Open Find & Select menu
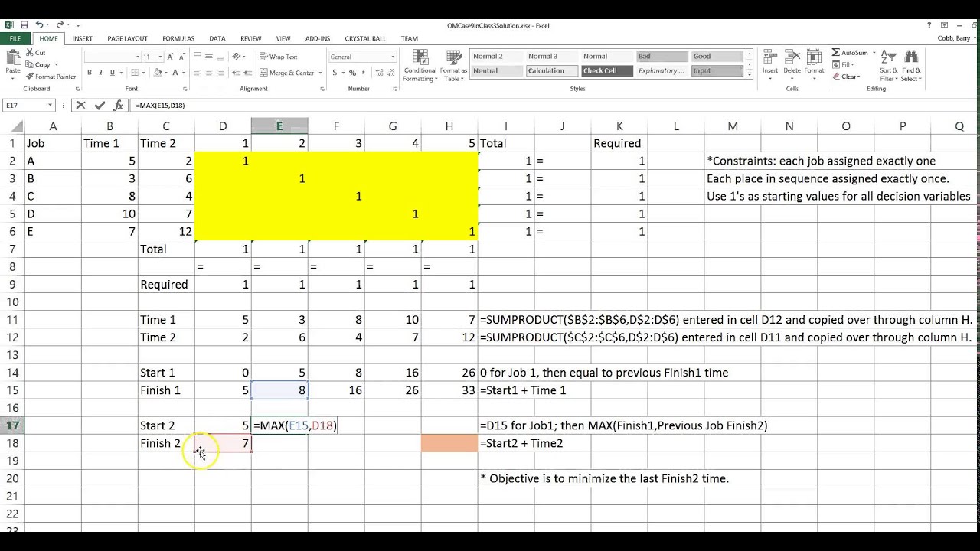The height and width of the screenshot is (551, 980). (x=911, y=66)
